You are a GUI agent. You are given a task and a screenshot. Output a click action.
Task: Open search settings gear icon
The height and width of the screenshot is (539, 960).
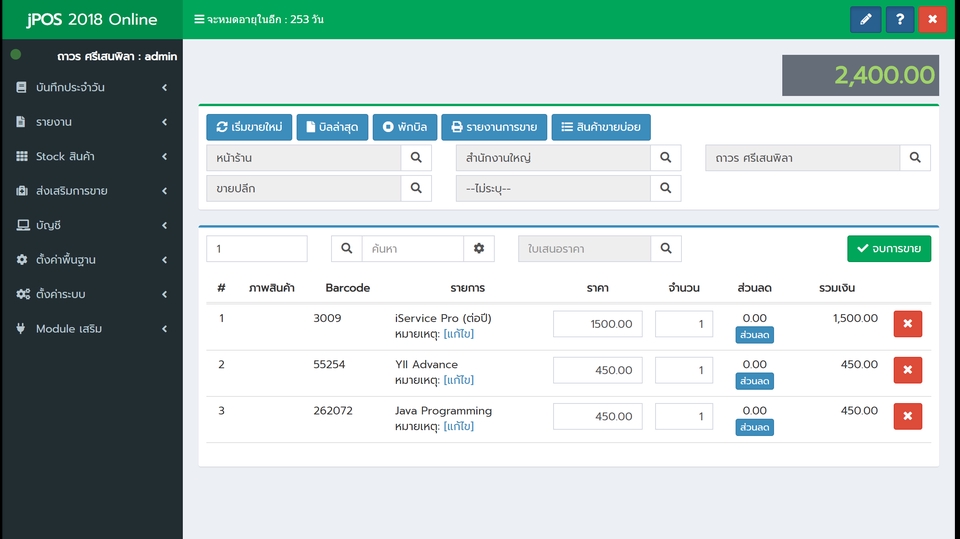point(479,249)
